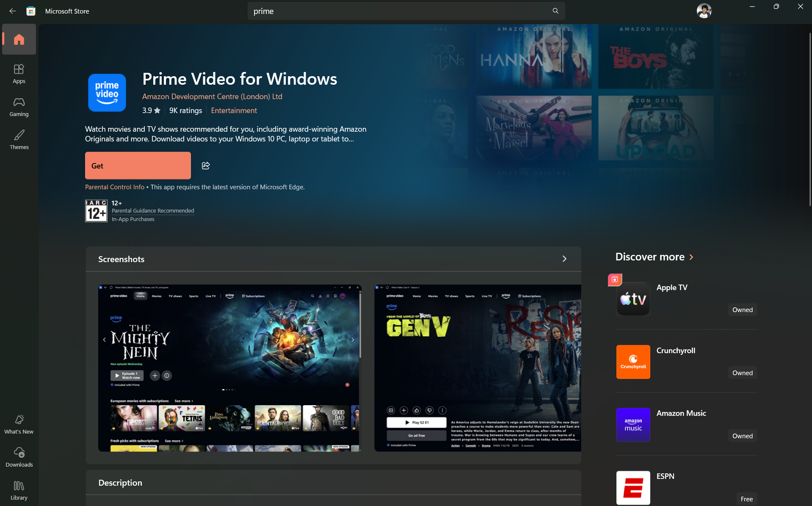Screen dimensions: 812x506
Task: Click Owned button for Amazon Music
Action: (742, 436)
